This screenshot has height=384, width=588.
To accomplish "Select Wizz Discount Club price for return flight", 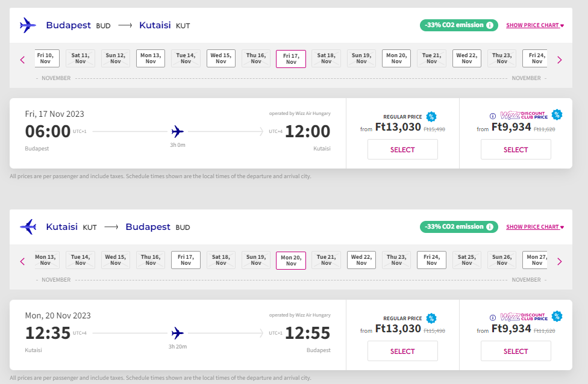I will click(x=516, y=351).
